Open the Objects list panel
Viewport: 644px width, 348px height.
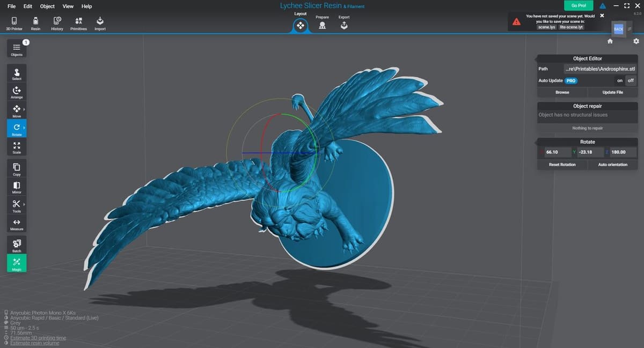[x=17, y=49]
